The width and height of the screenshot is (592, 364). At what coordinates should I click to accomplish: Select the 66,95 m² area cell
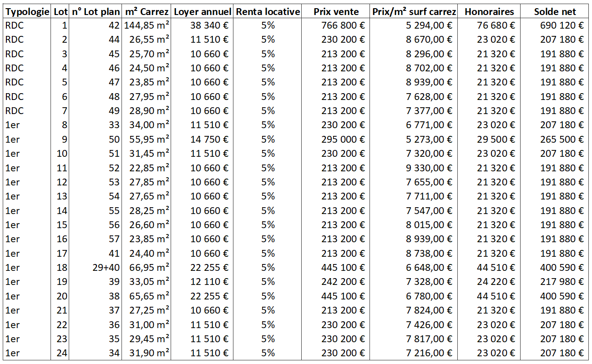click(x=146, y=268)
